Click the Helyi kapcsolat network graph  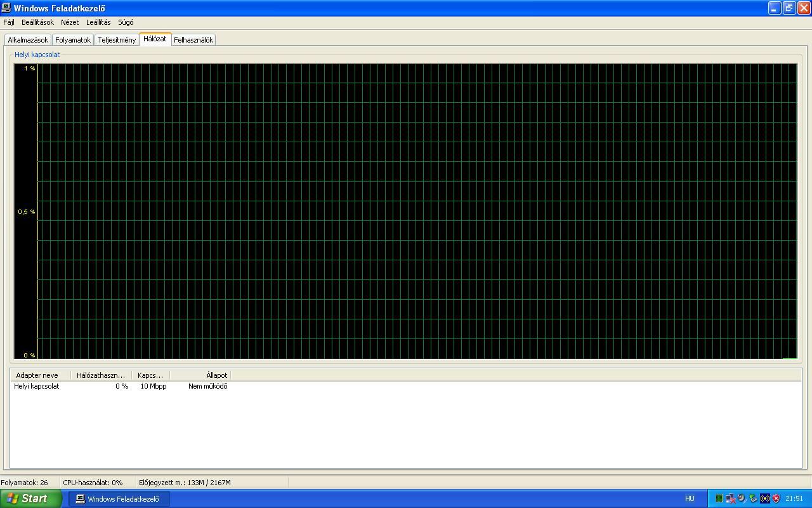405,211
